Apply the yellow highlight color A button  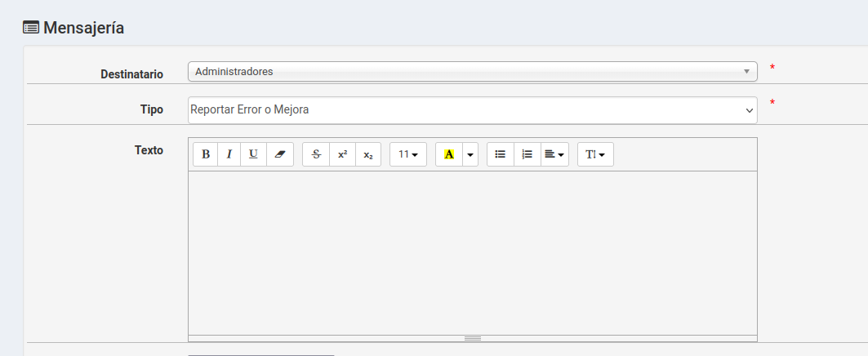(x=448, y=154)
